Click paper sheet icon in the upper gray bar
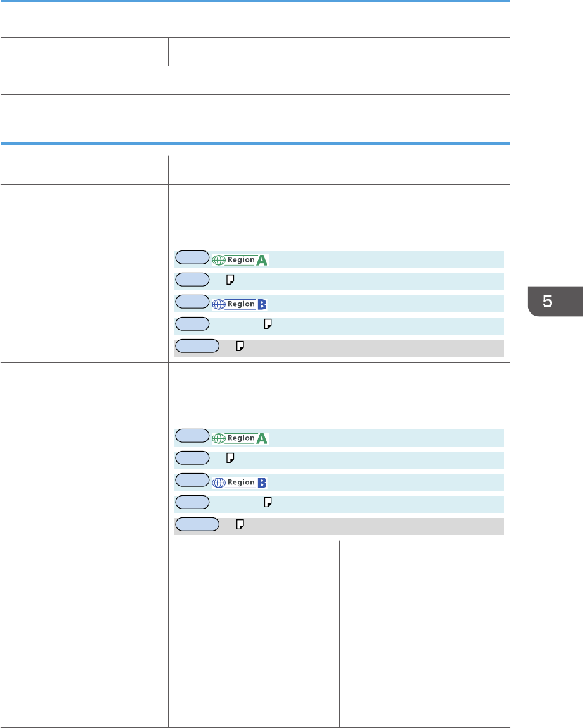 (x=240, y=346)
